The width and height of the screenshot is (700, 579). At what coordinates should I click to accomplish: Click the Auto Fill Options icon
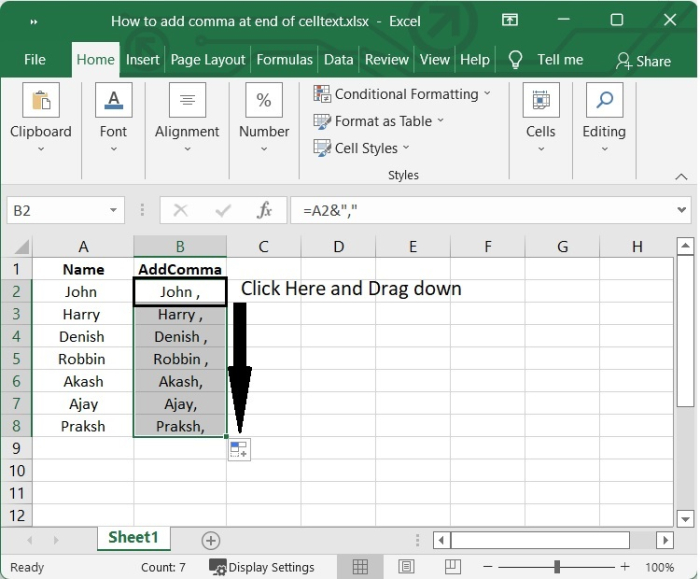pyautogui.click(x=239, y=450)
